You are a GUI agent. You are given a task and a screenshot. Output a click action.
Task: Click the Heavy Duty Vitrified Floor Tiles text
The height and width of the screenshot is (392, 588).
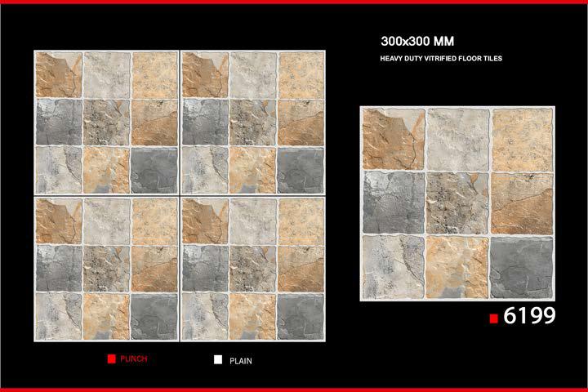point(441,59)
